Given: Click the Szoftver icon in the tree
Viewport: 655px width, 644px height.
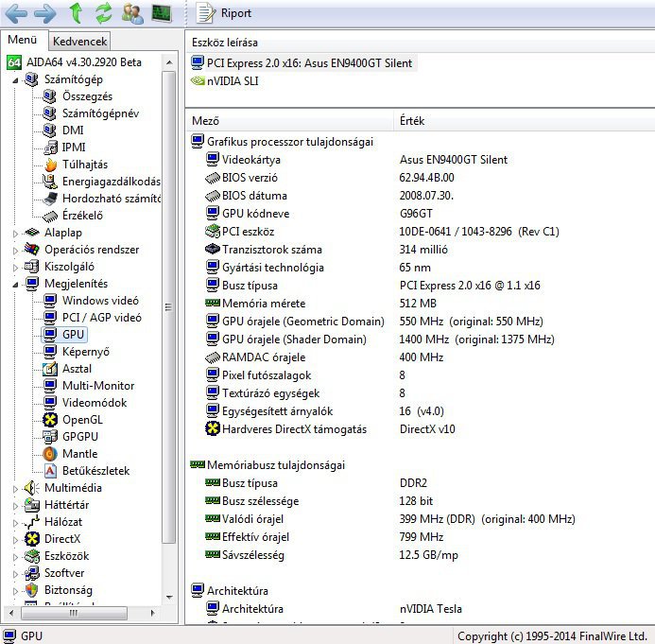Looking at the screenshot, I should (x=32, y=573).
